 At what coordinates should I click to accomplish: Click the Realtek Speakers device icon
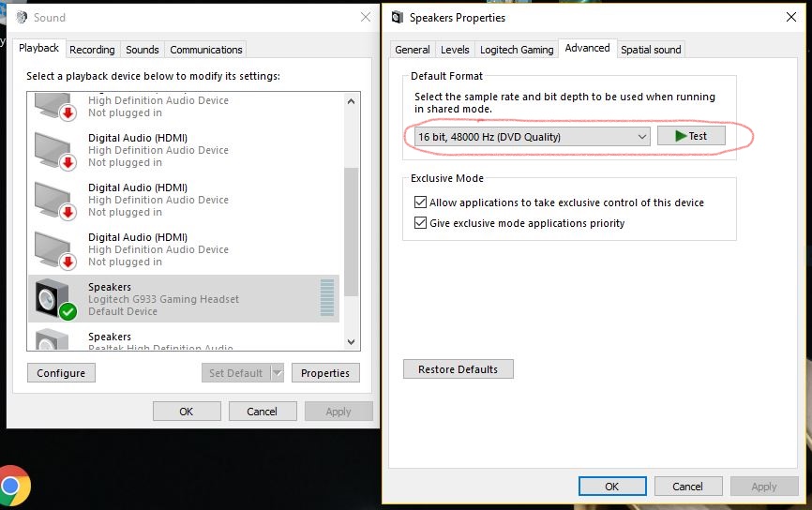[x=53, y=338]
